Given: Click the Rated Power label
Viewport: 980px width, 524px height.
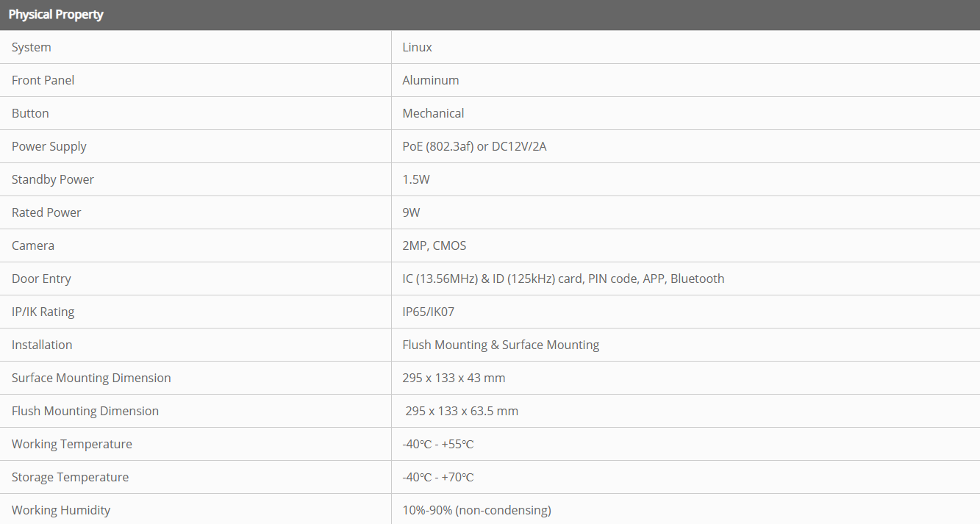Looking at the screenshot, I should [x=46, y=212].
